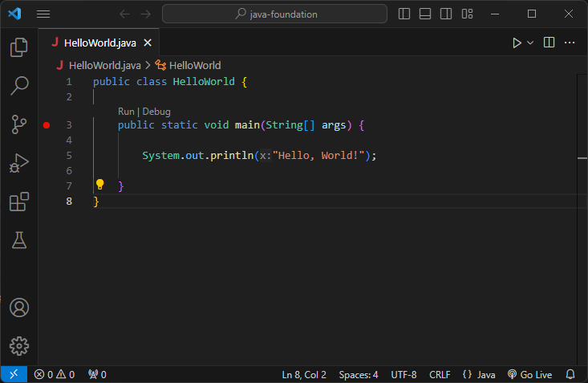Open the hamburger application menu

pyautogui.click(x=43, y=14)
